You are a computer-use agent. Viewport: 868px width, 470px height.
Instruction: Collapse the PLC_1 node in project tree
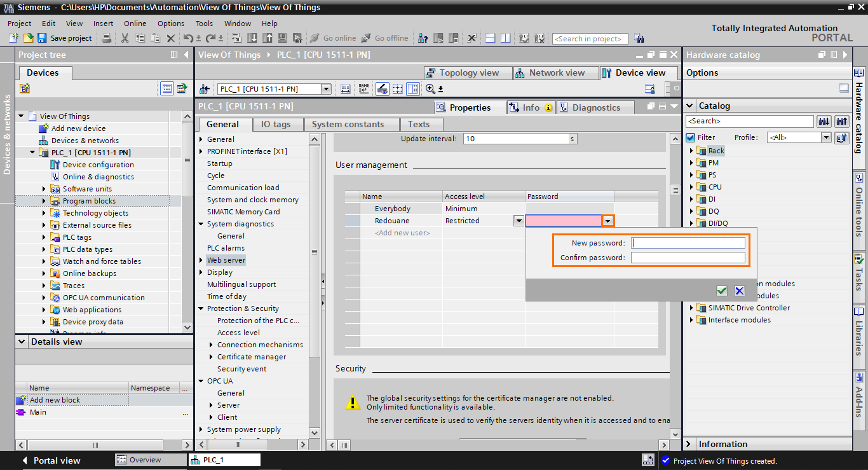tap(32, 153)
